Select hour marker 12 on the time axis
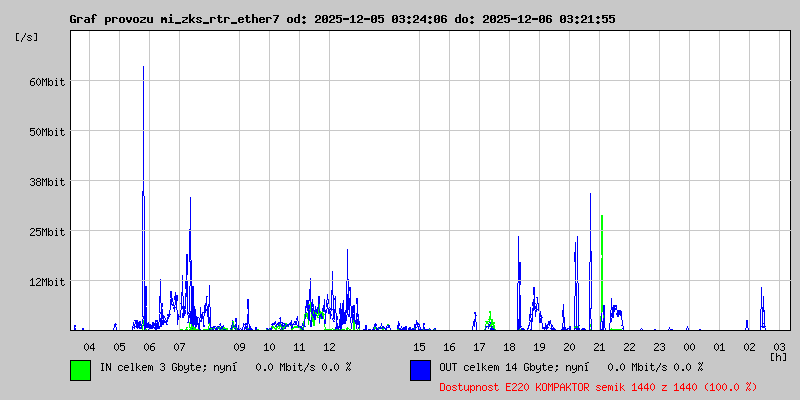The height and width of the screenshot is (400, 800). click(329, 346)
